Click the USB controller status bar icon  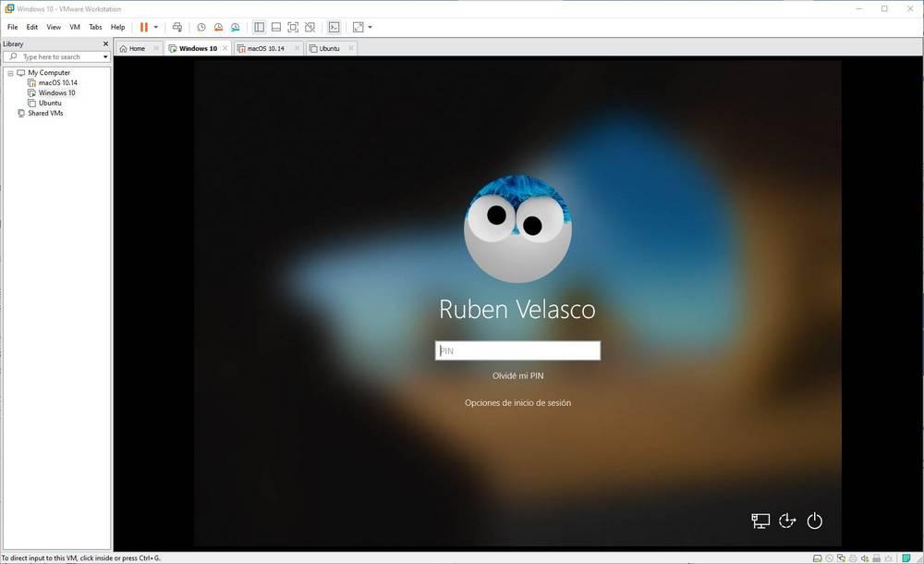click(x=876, y=558)
